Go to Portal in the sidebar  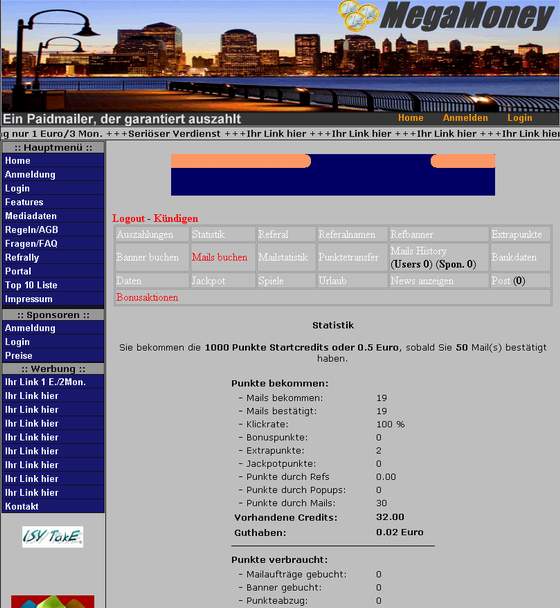18,271
